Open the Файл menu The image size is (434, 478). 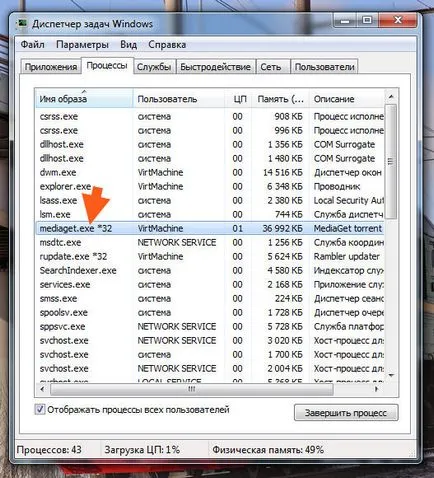(32, 45)
